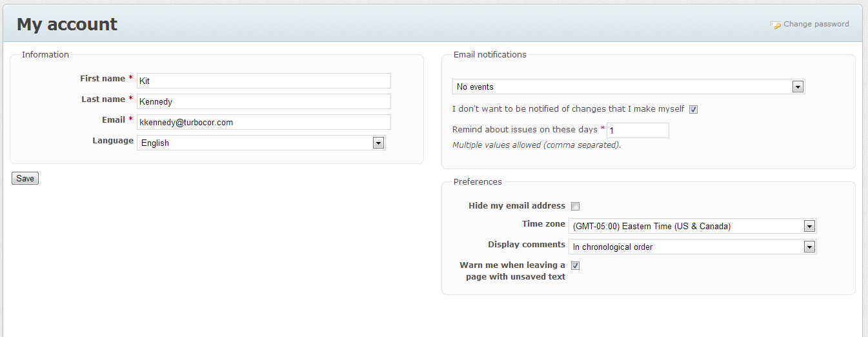Viewport: 868px width, 337px height.
Task: Click the First name field containing Kit
Action: click(264, 81)
